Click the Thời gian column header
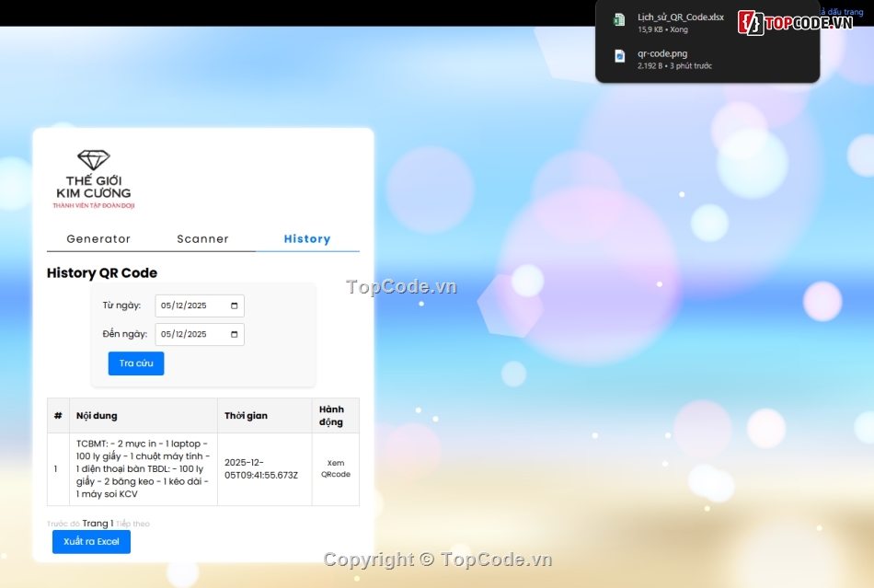 (246, 416)
